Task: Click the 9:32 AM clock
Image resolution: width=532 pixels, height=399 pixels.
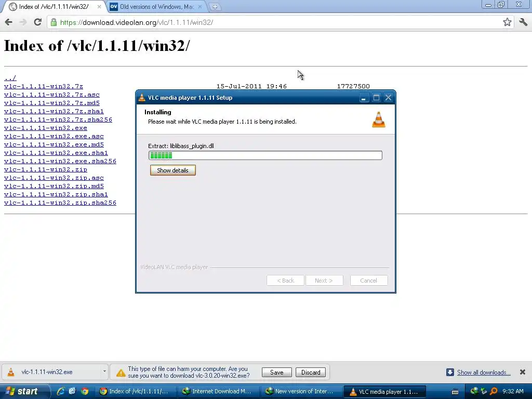Action: pyautogui.click(x=513, y=392)
